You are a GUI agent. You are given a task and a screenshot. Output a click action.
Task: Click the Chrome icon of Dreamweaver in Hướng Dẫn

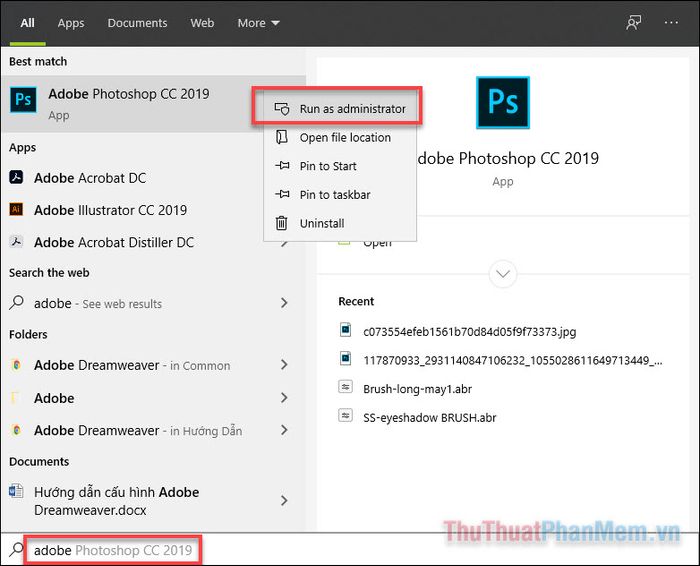[x=17, y=430]
